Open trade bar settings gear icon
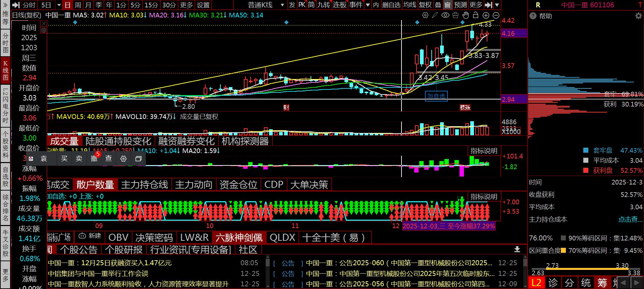644x289 pixels. 123,159
